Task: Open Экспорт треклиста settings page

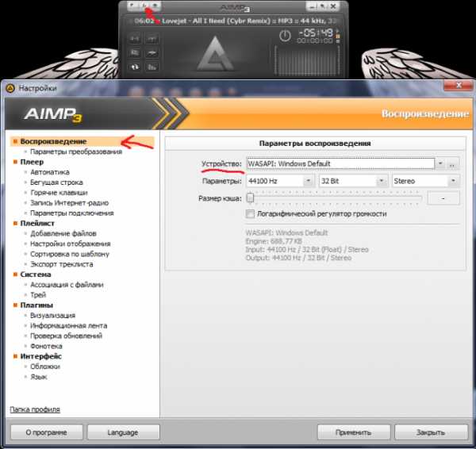Action: (62, 264)
